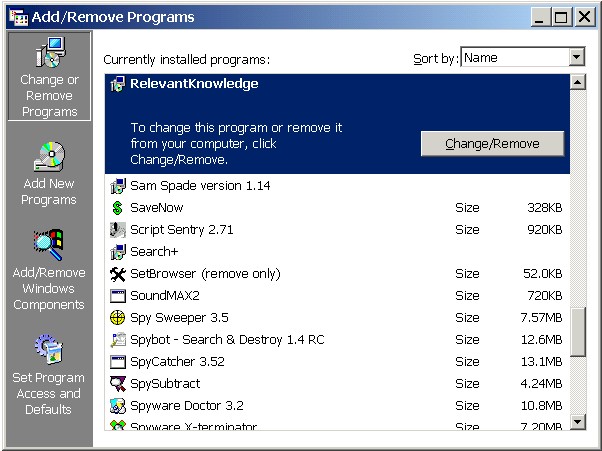Open Change or Remove Programs panel
This screenshot has width=602, height=451.
coord(49,76)
